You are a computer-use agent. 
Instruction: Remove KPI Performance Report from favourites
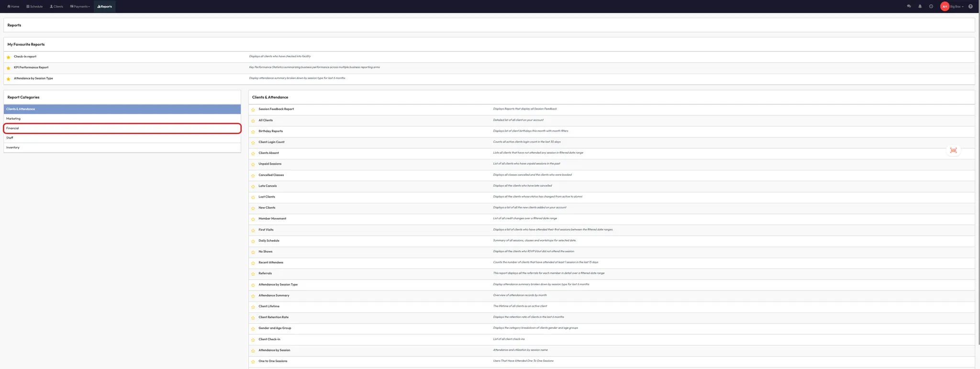point(9,68)
